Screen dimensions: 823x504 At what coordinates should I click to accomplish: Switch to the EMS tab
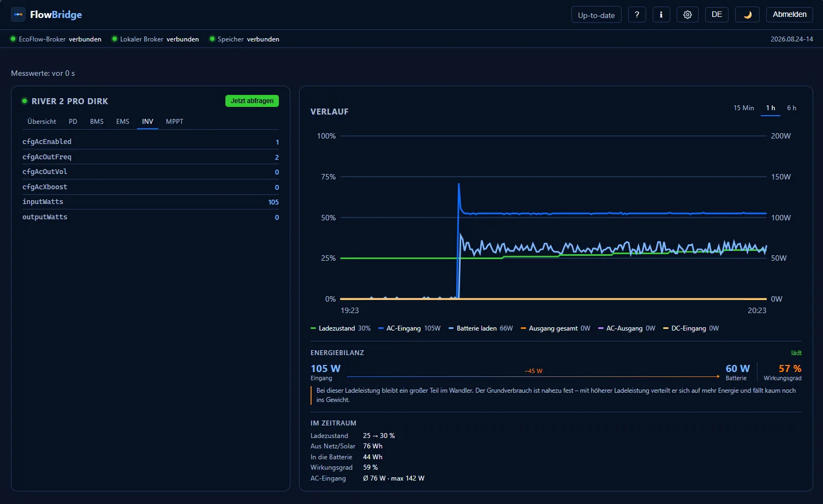(x=123, y=122)
